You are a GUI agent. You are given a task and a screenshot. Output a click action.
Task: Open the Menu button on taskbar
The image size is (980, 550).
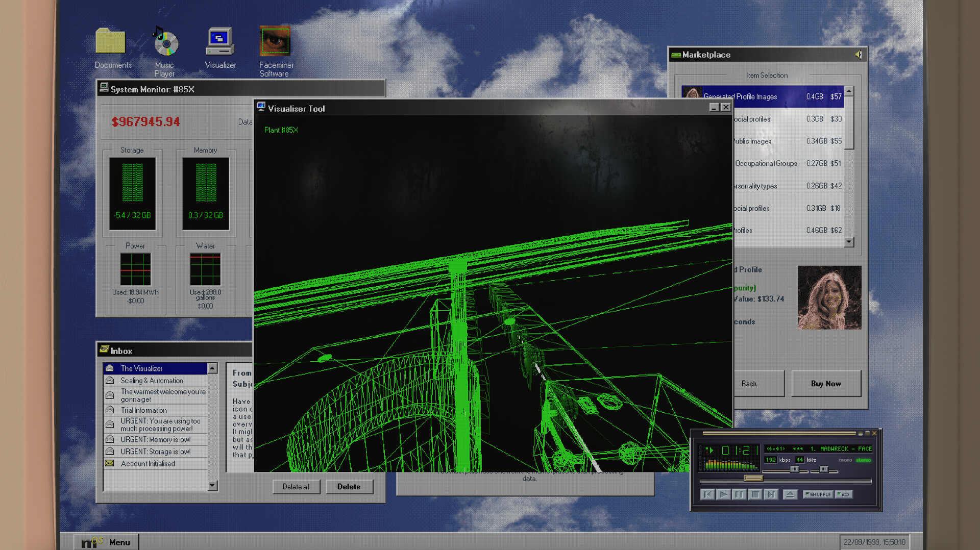pyautogui.click(x=106, y=542)
